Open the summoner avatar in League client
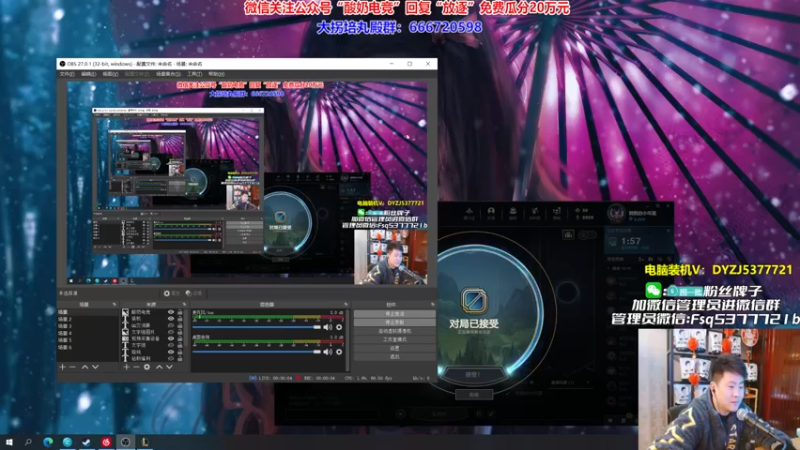The width and height of the screenshot is (800, 450). click(616, 213)
